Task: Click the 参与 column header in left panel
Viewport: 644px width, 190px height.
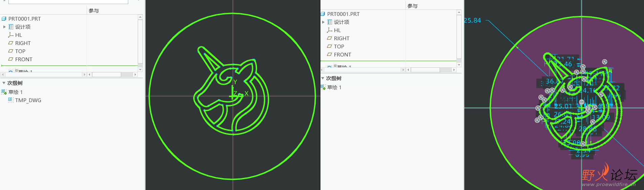Action: tap(94, 11)
